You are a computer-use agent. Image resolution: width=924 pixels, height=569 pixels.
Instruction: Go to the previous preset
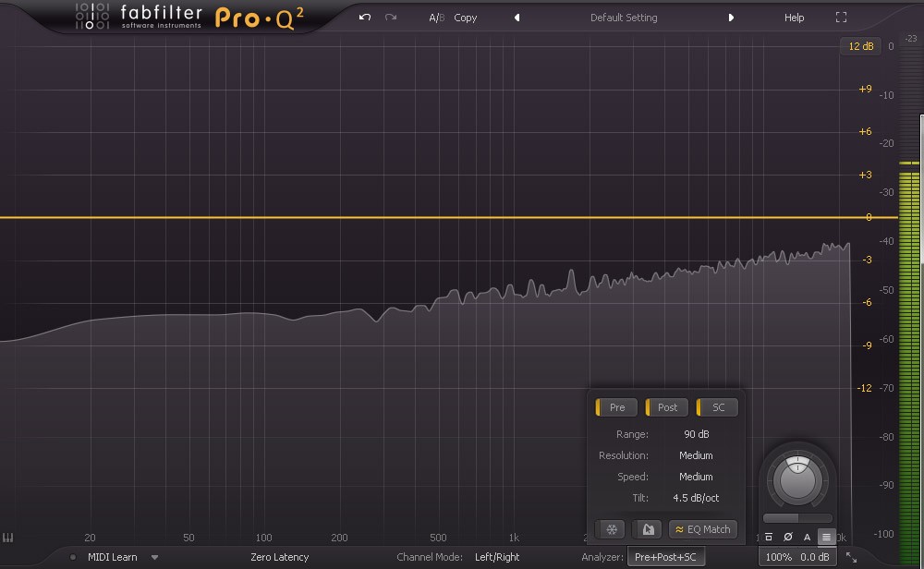[517, 18]
